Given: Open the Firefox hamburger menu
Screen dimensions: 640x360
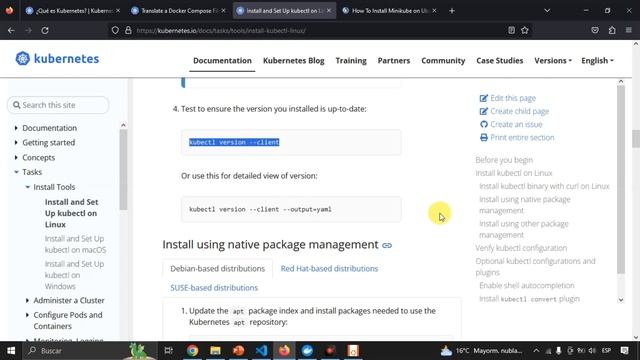Looking at the screenshot, I should click(x=629, y=30).
